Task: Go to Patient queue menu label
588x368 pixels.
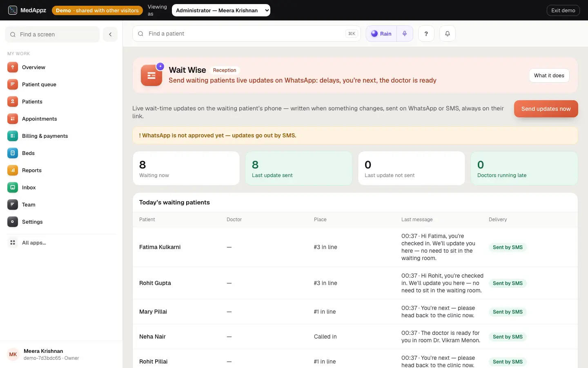Action: point(39,84)
